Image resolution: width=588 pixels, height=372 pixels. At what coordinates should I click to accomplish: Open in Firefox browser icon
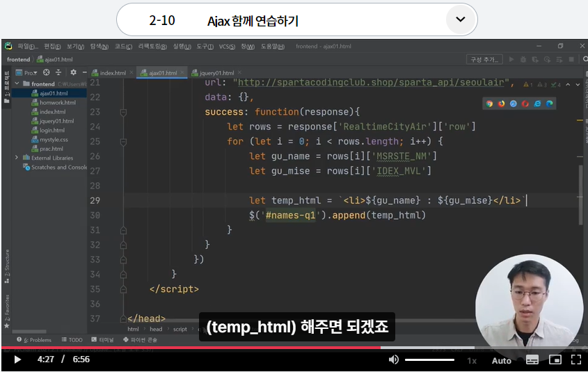tap(502, 104)
